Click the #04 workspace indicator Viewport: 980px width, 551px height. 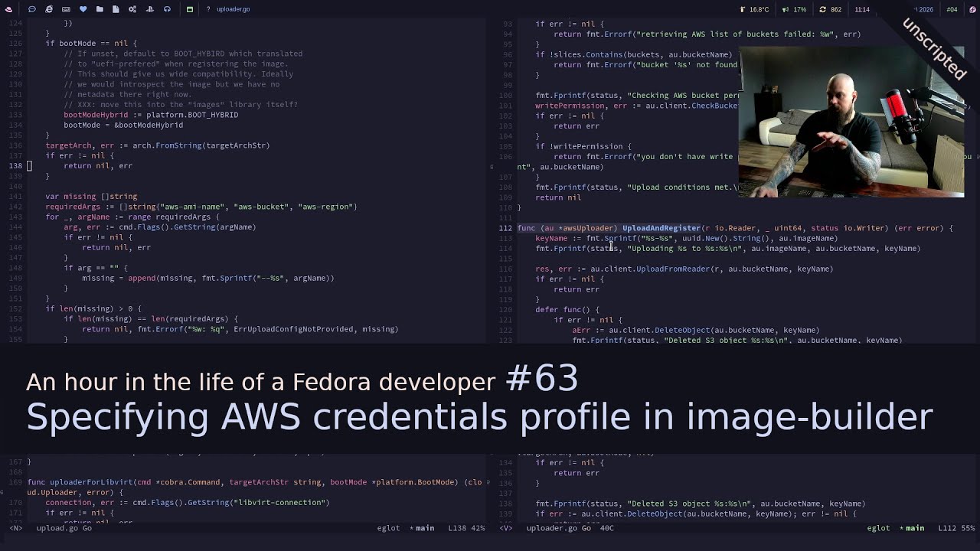pos(952,9)
